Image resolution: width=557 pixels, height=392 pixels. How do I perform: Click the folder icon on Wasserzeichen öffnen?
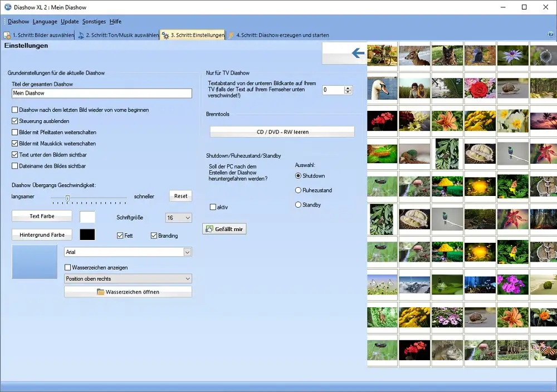click(x=101, y=292)
